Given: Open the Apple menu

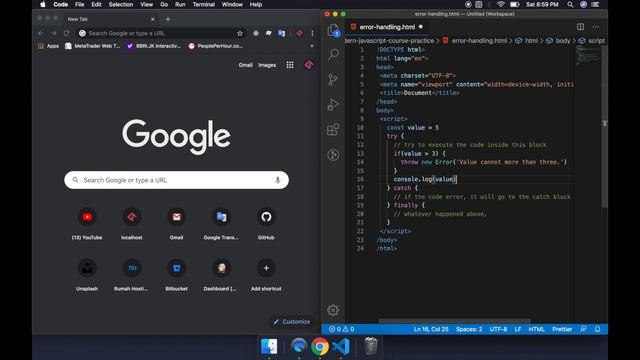Looking at the screenshot, I should pos(43,4).
